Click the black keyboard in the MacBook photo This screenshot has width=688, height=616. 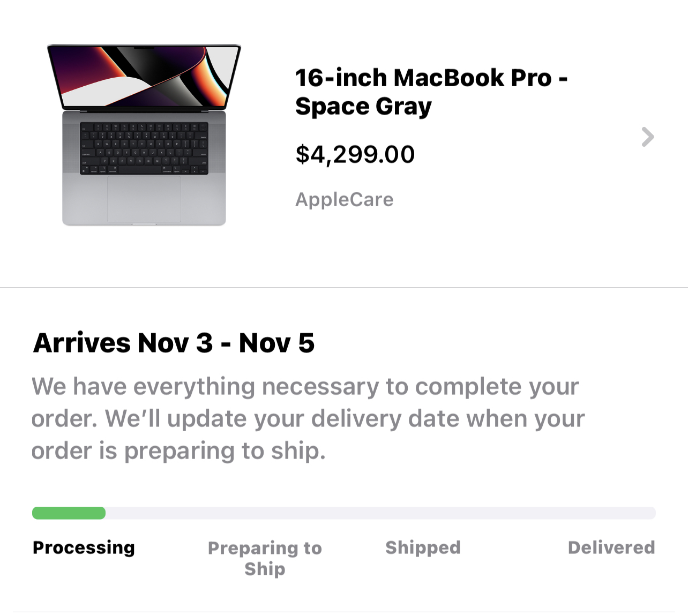(144, 148)
